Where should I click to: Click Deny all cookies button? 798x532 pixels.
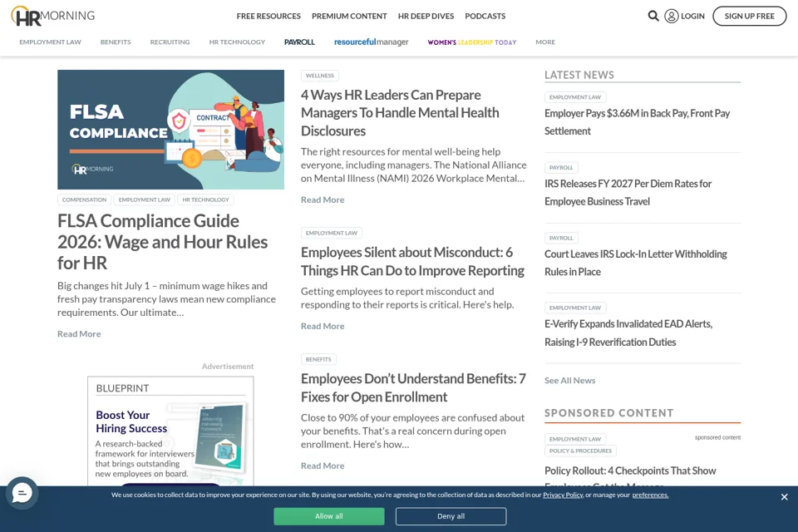pyautogui.click(x=451, y=516)
